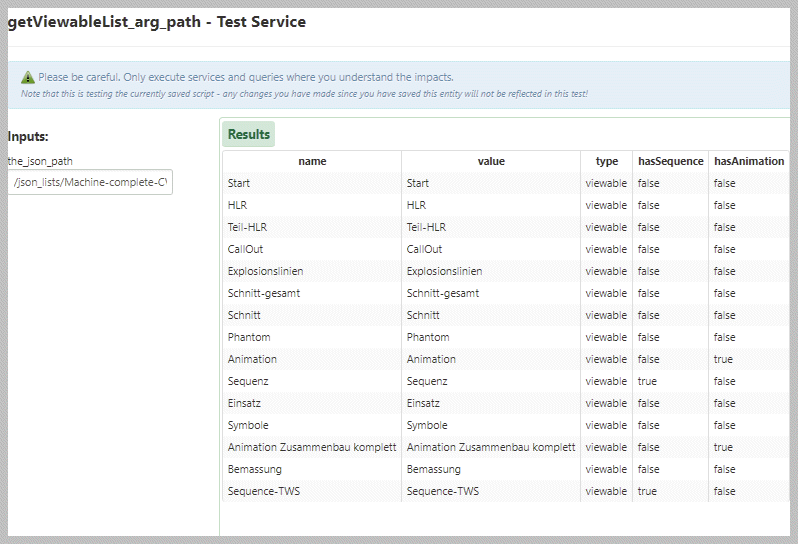798x544 pixels.
Task: Open the Results tab
Action: (248, 134)
